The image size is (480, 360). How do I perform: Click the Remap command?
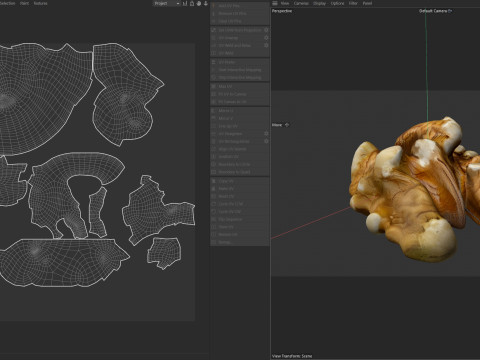(240, 242)
